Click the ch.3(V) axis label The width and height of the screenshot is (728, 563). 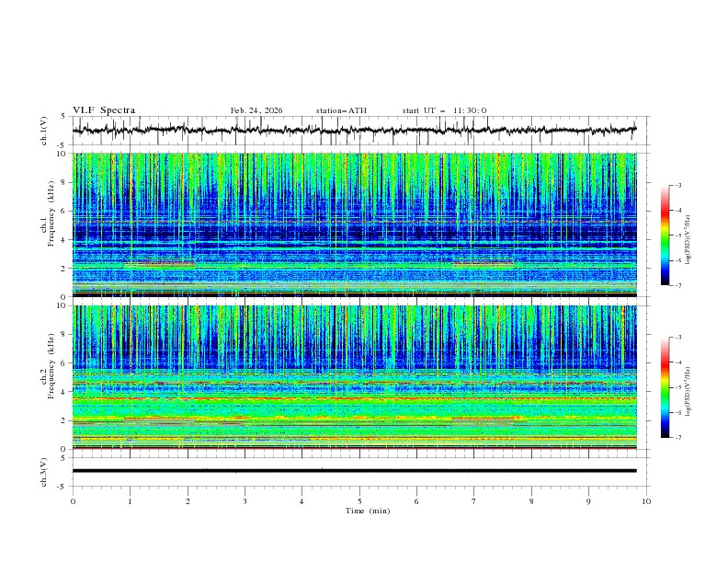(x=44, y=471)
